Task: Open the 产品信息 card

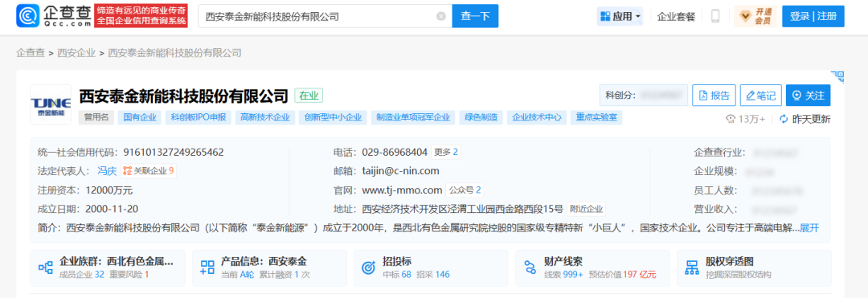Action: point(269,267)
